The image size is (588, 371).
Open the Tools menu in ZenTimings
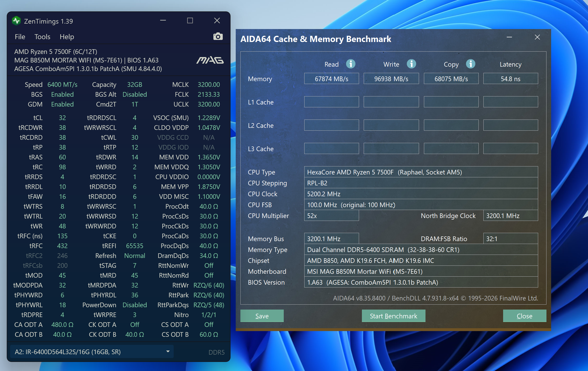(x=42, y=37)
